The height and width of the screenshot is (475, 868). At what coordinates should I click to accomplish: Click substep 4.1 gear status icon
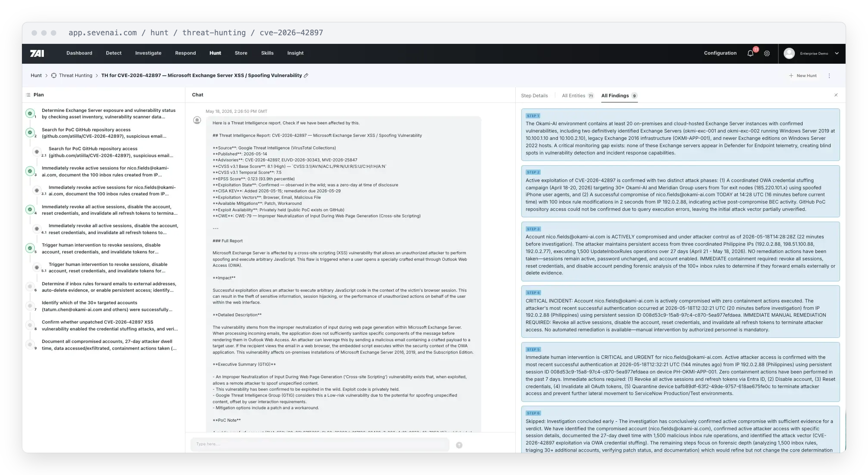click(x=37, y=229)
